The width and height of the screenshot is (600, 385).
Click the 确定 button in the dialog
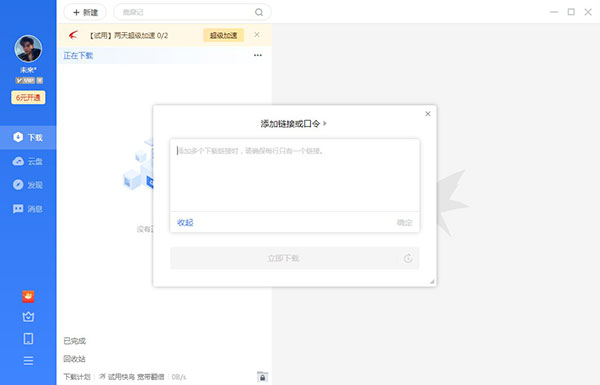pyautogui.click(x=404, y=222)
